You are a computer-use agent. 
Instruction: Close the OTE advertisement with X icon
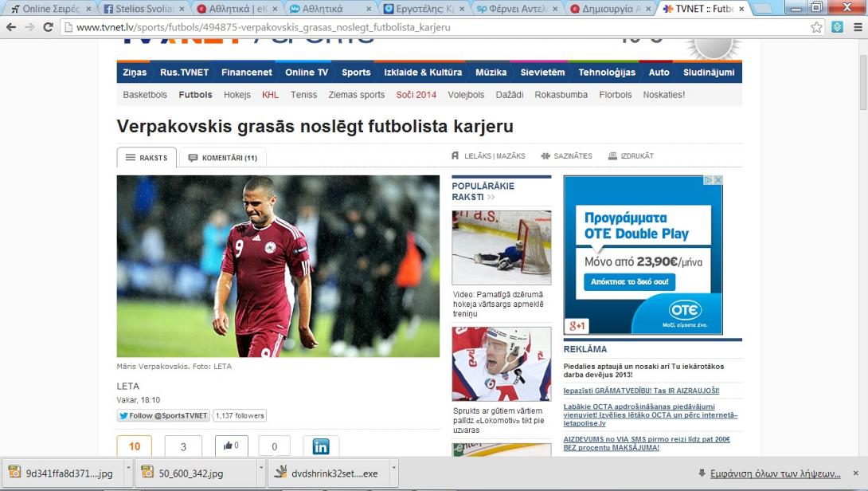pyautogui.click(x=717, y=181)
